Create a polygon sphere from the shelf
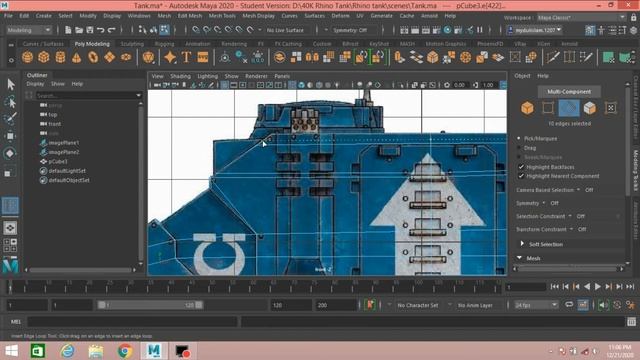 [x=27, y=57]
